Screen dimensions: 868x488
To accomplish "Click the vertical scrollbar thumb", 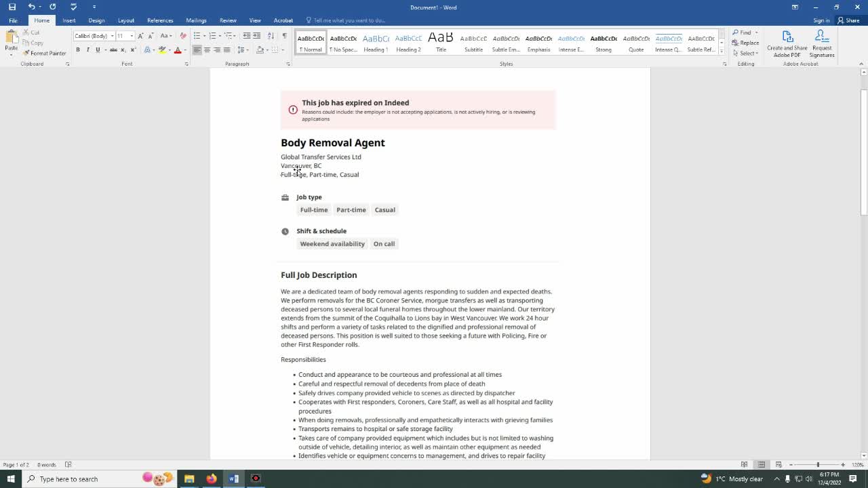I will point(863,152).
